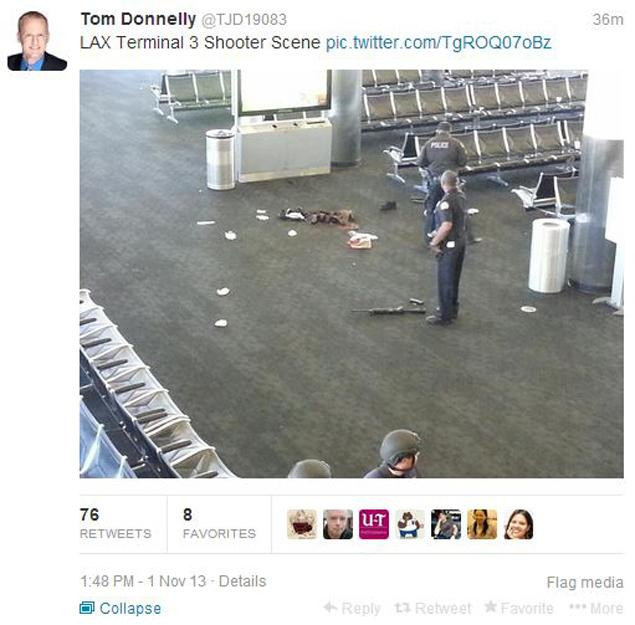Screen dimensions: 635x625
Task: Open the @TJD19083 handle link
Action: pos(244,19)
